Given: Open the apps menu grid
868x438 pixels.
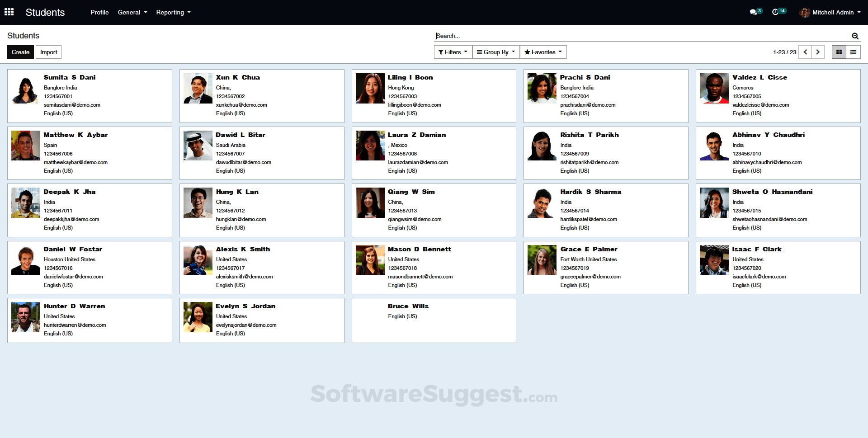Looking at the screenshot, I should point(9,12).
